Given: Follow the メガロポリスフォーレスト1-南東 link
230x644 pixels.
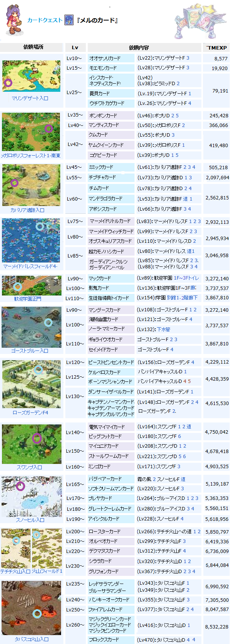Looking at the screenshot, I should [x=31, y=155].
